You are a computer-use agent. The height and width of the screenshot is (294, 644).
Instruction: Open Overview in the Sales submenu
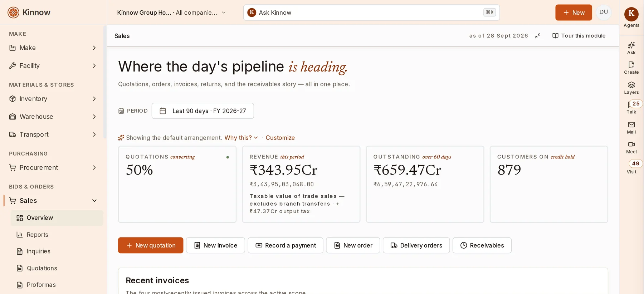(57, 218)
